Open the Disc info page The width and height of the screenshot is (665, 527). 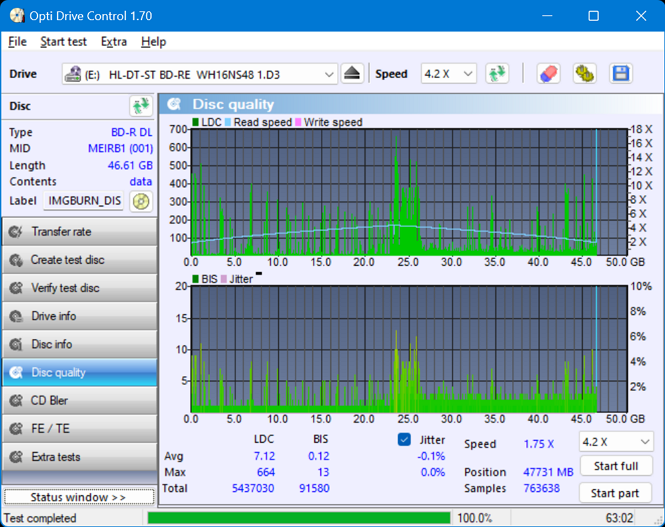click(x=79, y=344)
